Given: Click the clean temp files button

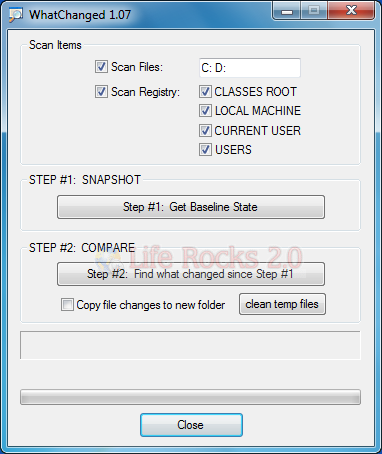Looking at the screenshot, I should pyautogui.click(x=282, y=304).
